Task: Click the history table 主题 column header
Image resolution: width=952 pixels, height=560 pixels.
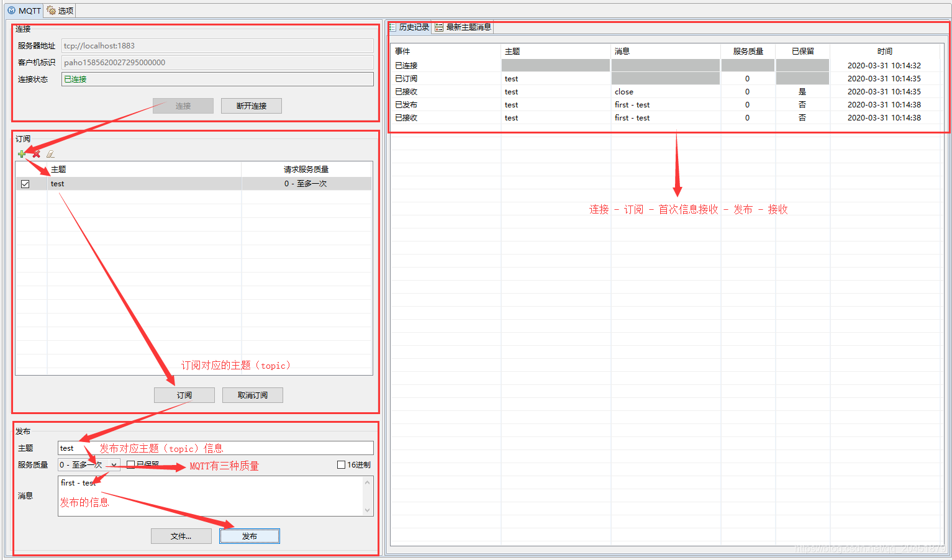Action: [x=556, y=51]
